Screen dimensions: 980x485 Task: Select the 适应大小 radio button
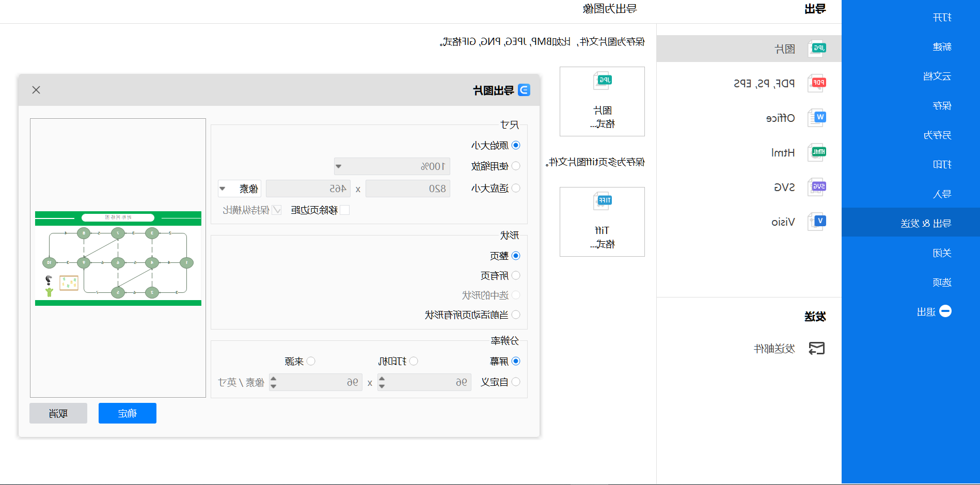coord(516,188)
